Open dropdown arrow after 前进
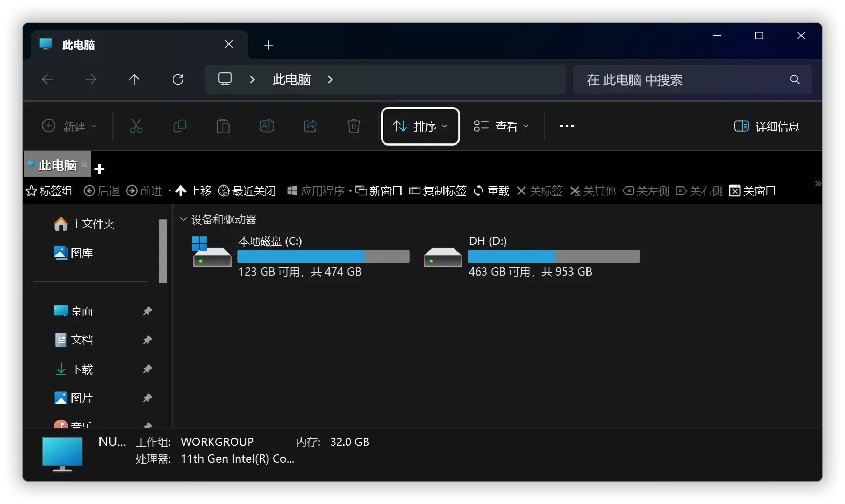This screenshot has width=845, height=504. tap(170, 191)
